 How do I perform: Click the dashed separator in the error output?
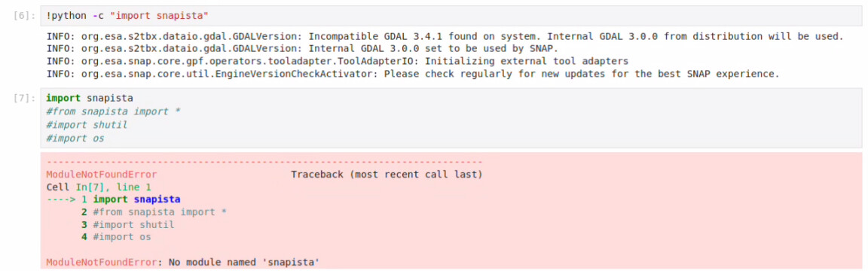pyautogui.click(x=264, y=162)
